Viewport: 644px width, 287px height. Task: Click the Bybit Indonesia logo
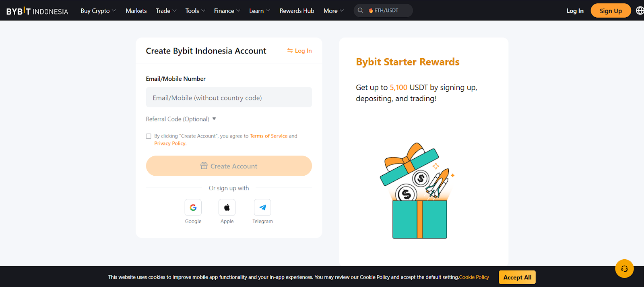pyautogui.click(x=37, y=11)
